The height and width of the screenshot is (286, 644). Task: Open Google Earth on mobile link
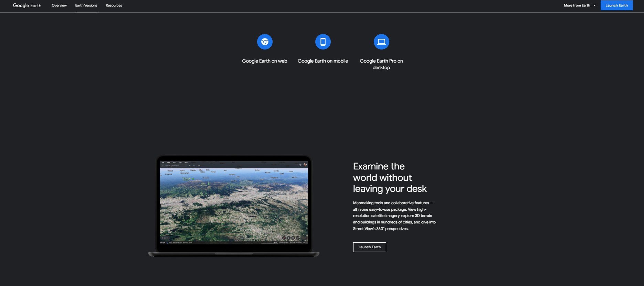323,61
